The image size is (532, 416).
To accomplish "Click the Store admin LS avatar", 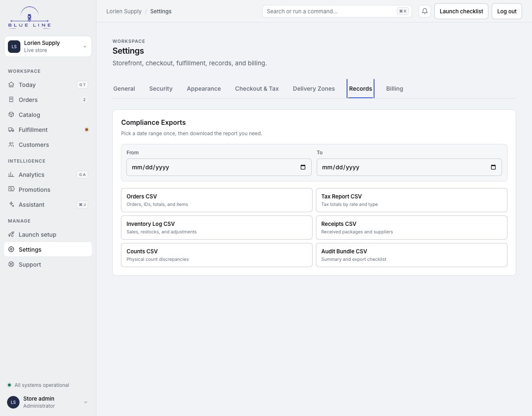I will point(13,402).
